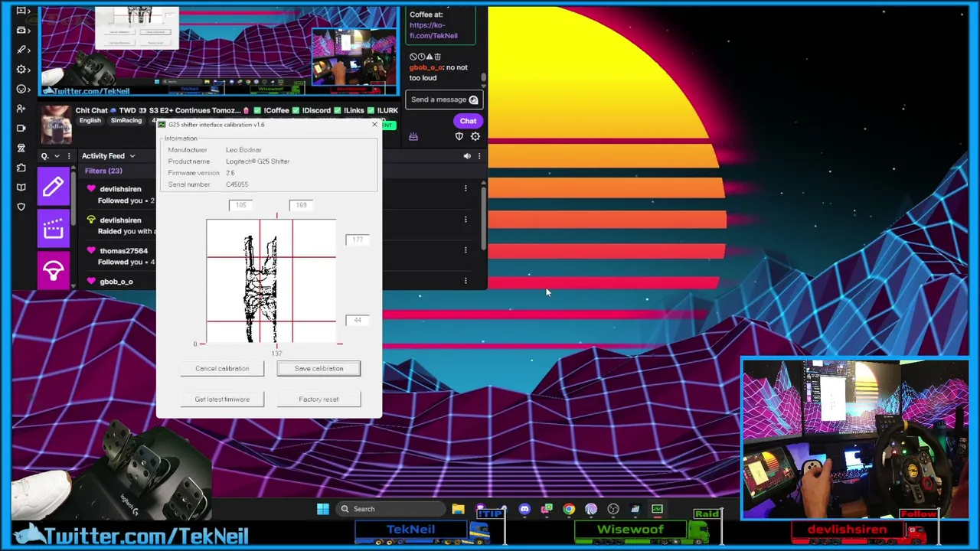Click Get latest firmware button
Viewport: 980px width, 551px height.
[x=222, y=399]
